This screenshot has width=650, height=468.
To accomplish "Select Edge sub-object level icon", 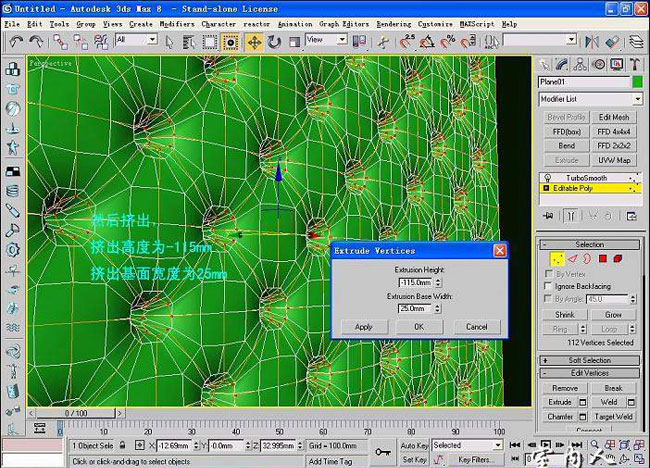I will [x=572, y=259].
